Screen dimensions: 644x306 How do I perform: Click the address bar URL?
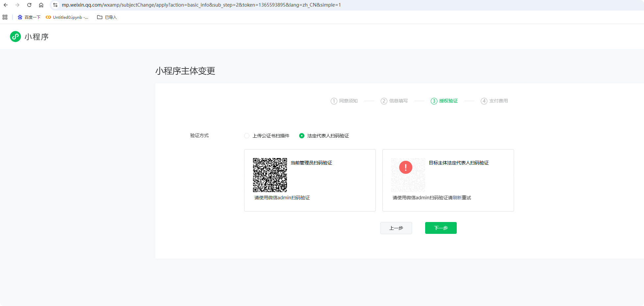[x=201, y=5]
